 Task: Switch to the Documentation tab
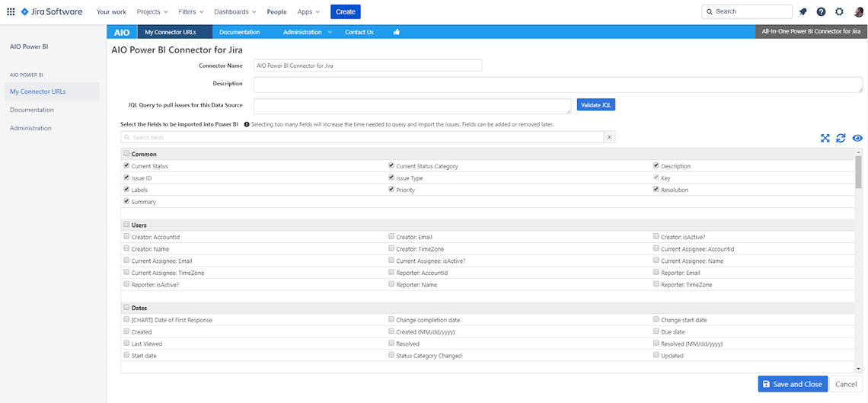click(239, 32)
